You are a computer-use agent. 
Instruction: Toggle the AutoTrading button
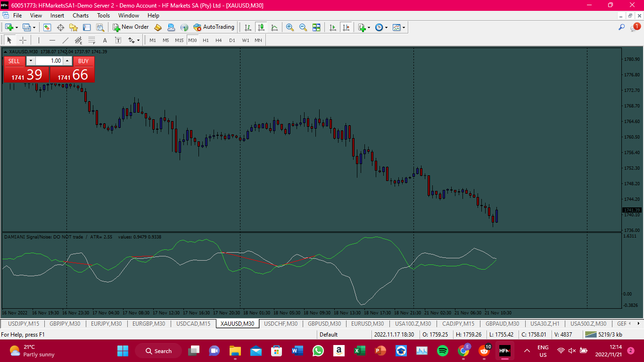(214, 27)
